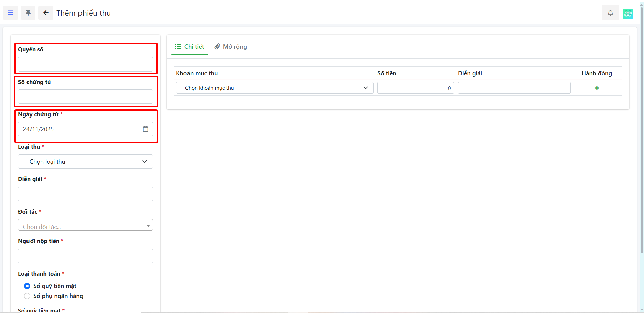Open the Chọn đối tác dropdown
644x313 pixels.
(86, 225)
